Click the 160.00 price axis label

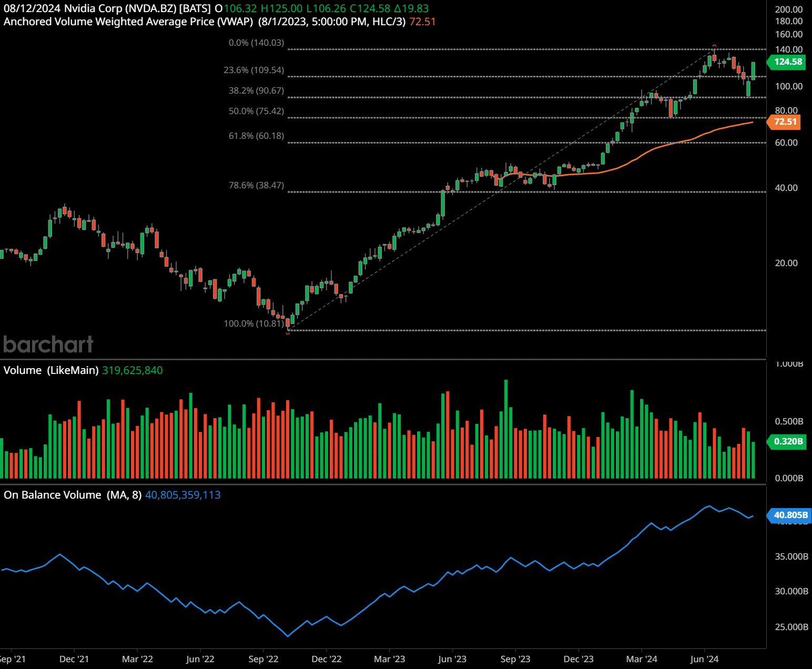789,34
